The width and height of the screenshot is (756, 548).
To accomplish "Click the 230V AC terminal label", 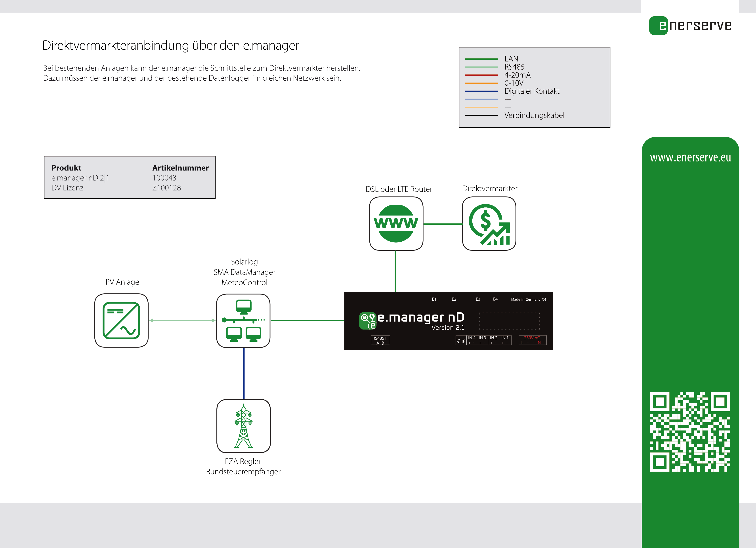I will [532, 338].
